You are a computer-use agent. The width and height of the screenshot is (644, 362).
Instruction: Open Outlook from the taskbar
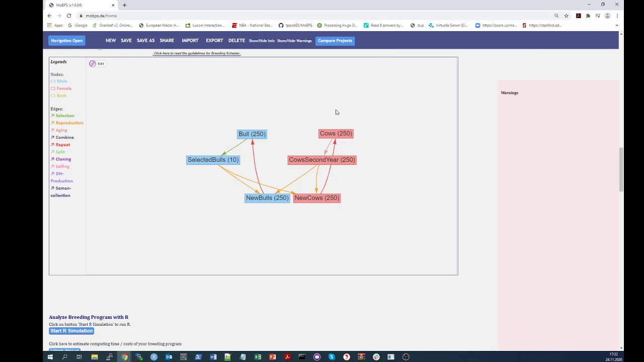pyautogui.click(x=169, y=357)
